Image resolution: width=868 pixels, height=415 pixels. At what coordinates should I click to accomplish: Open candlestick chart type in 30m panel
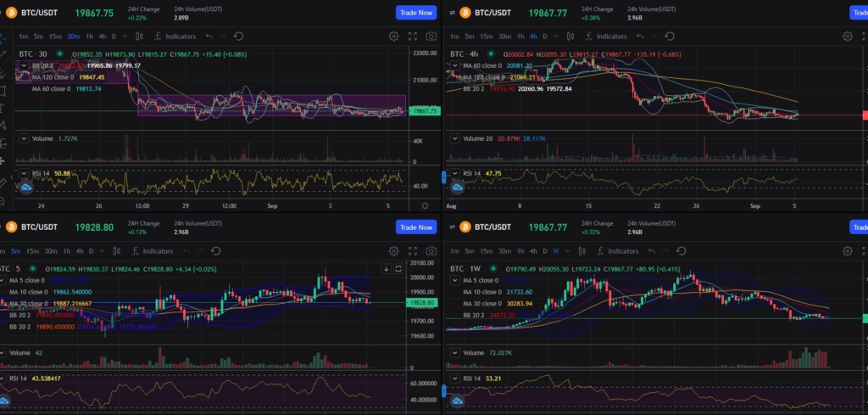139,36
